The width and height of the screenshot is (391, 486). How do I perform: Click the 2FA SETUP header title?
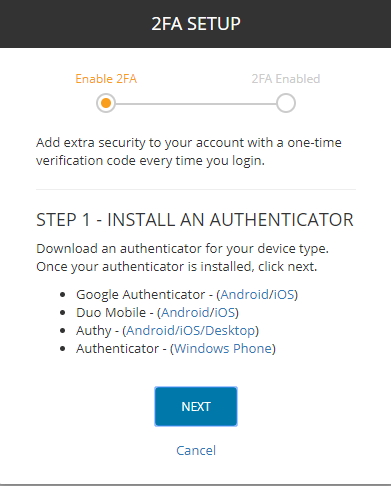(x=196, y=24)
